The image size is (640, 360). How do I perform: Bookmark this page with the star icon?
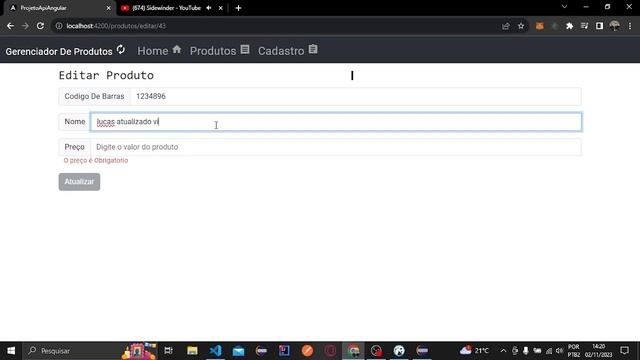pos(521,26)
